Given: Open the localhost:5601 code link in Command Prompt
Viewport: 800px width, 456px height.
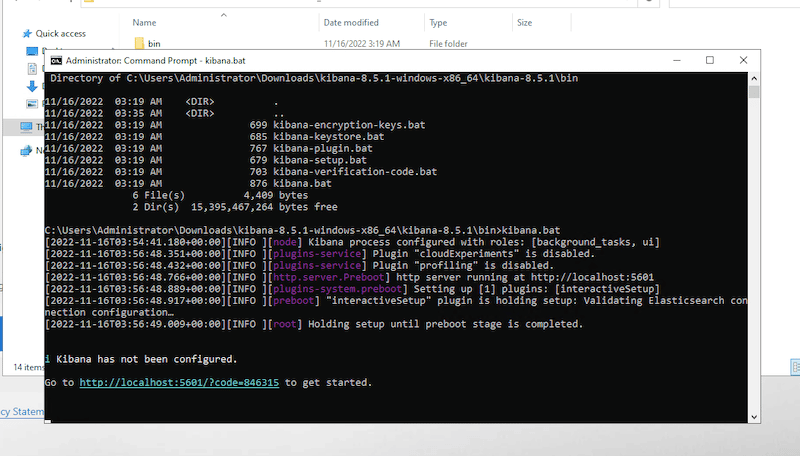Looking at the screenshot, I should coord(179,383).
